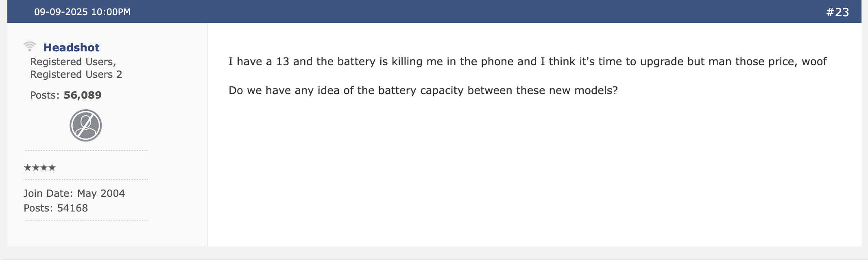
Task: Click the 'Join Date: May 2004' text
Action: pyautogui.click(x=74, y=194)
